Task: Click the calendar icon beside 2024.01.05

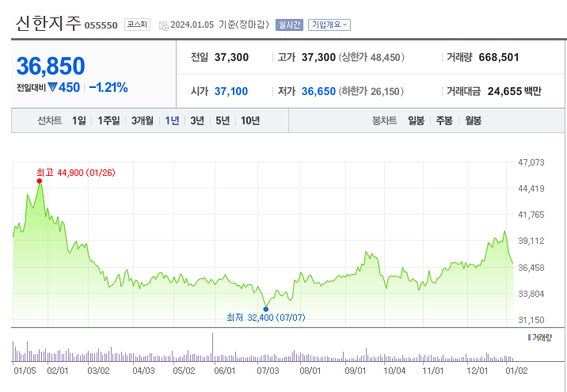Action: click(164, 25)
